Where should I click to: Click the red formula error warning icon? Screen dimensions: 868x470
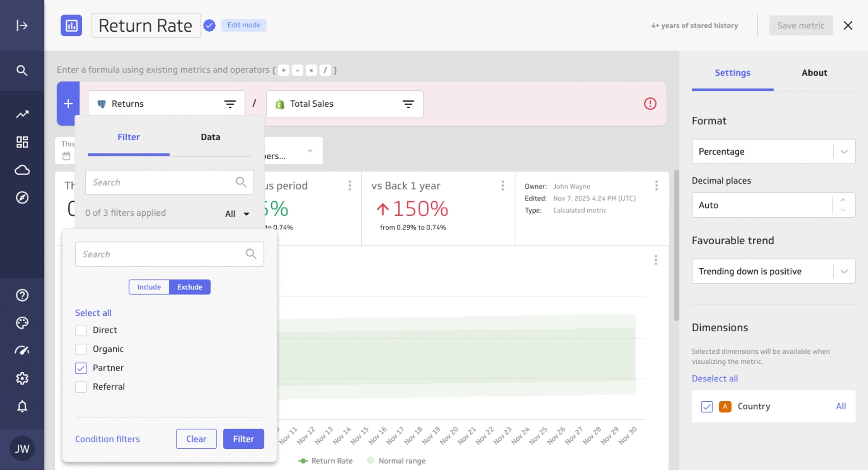650,104
